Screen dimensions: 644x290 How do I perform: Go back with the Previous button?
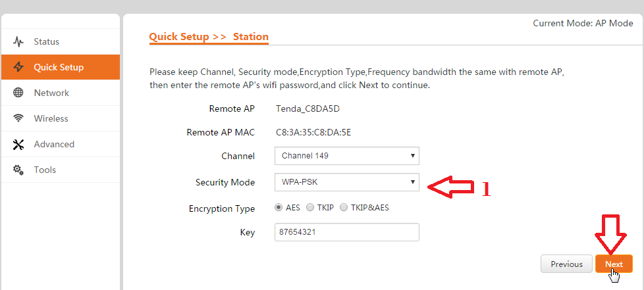click(x=566, y=264)
